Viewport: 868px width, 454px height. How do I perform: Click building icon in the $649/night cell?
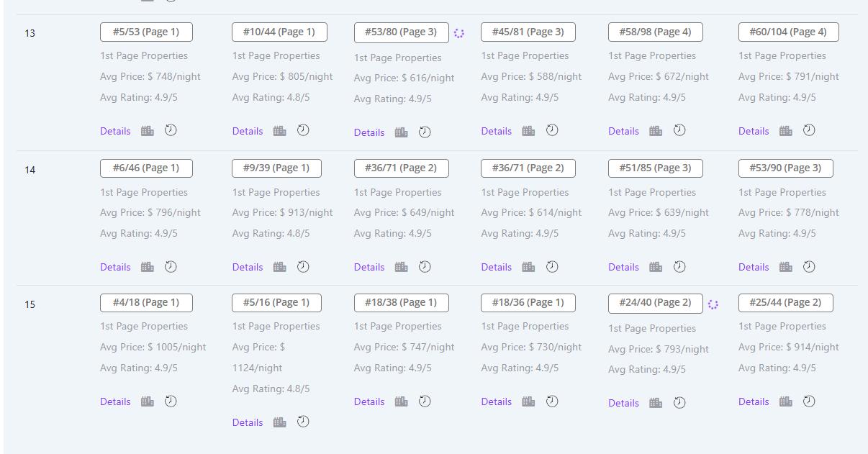point(402,267)
